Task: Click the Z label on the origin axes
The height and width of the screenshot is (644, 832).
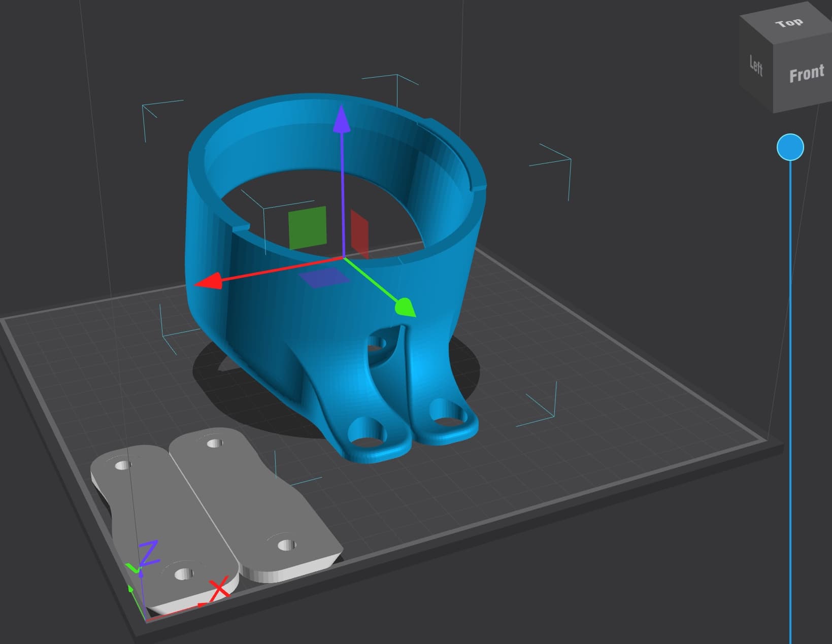Action: pos(150,553)
